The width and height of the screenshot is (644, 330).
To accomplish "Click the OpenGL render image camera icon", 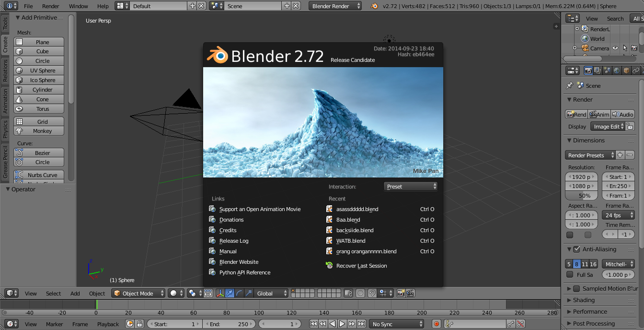I will 401,293.
